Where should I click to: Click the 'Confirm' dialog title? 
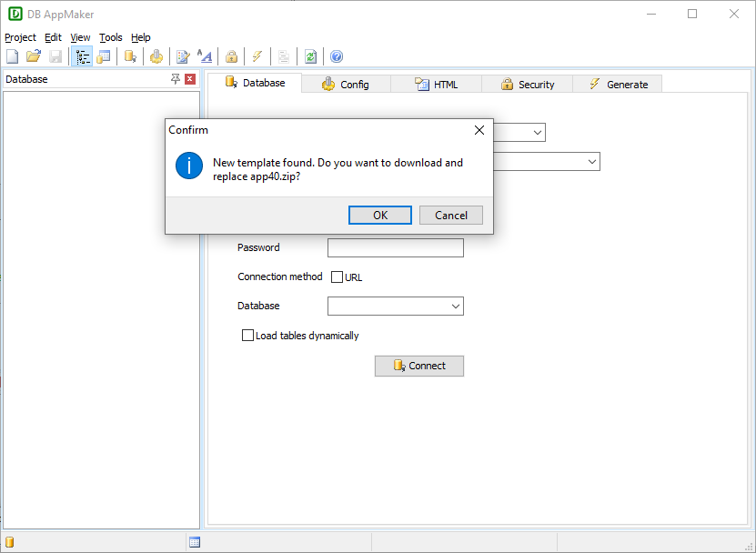point(188,130)
